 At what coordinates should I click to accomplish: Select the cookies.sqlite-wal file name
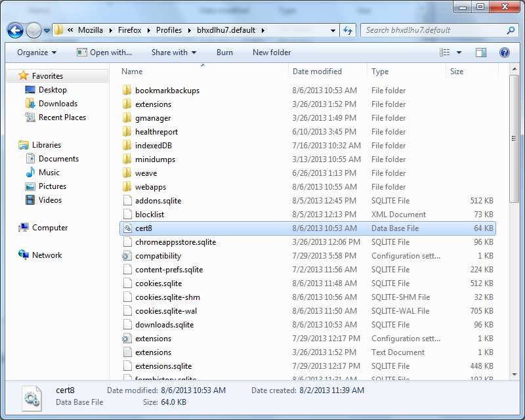click(x=166, y=311)
